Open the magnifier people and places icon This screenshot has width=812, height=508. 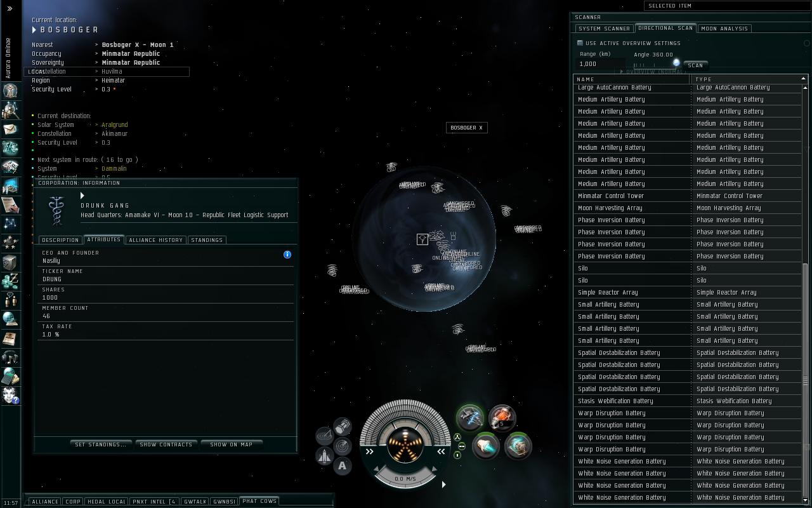(10, 110)
